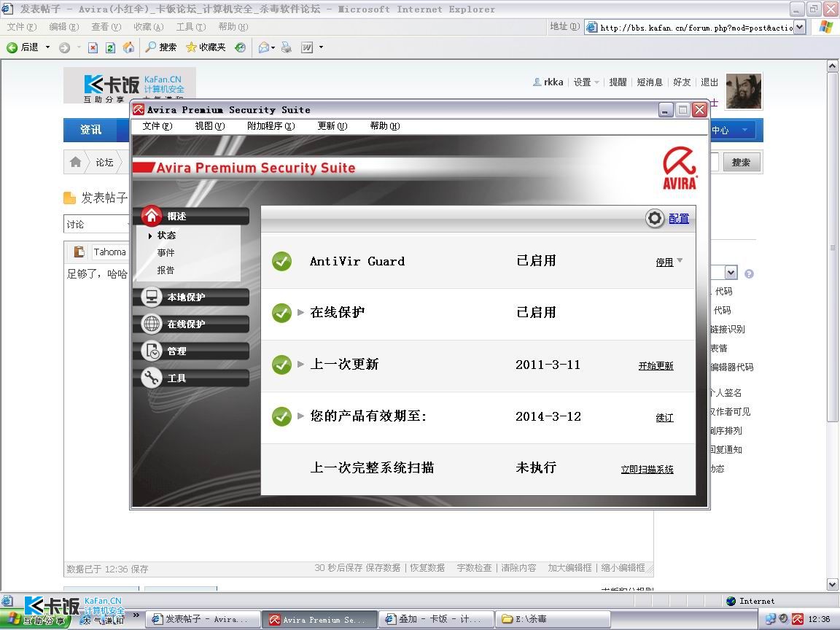Click the 立即扫描系统 link
The width and height of the screenshot is (840, 630).
point(647,470)
